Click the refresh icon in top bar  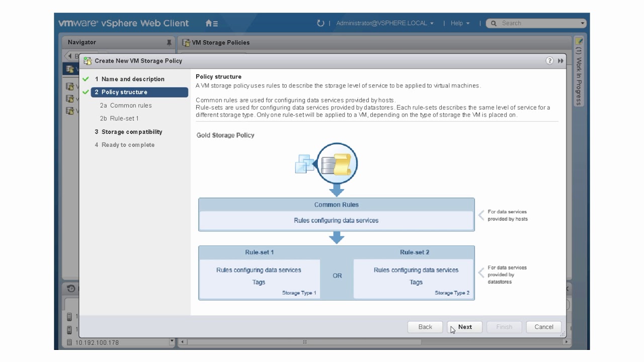point(320,23)
